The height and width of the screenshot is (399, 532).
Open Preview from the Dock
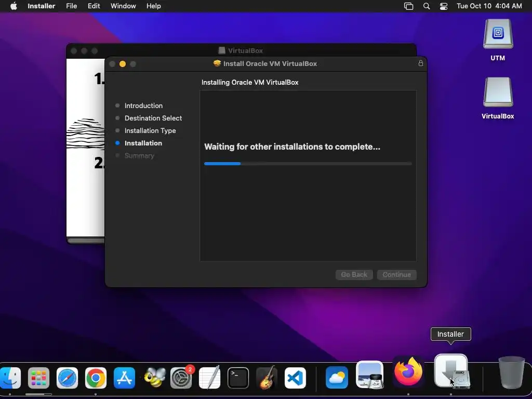370,375
